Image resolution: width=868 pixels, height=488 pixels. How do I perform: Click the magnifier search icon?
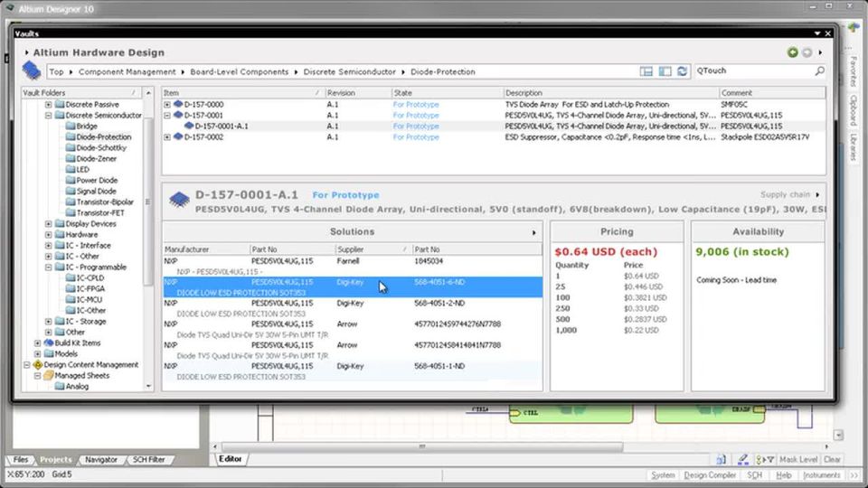click(x=819, y=70)
